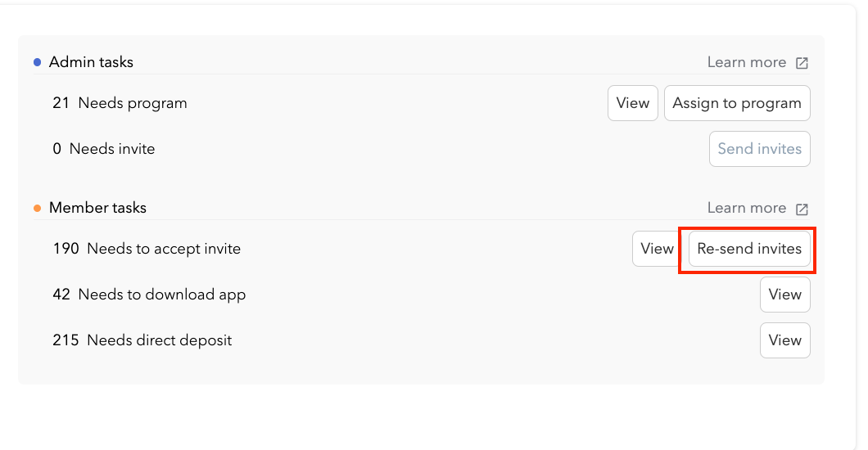Screen dimensions: 868x450
Task: Click the orange dot beside Member tasks
Action: 38,208
